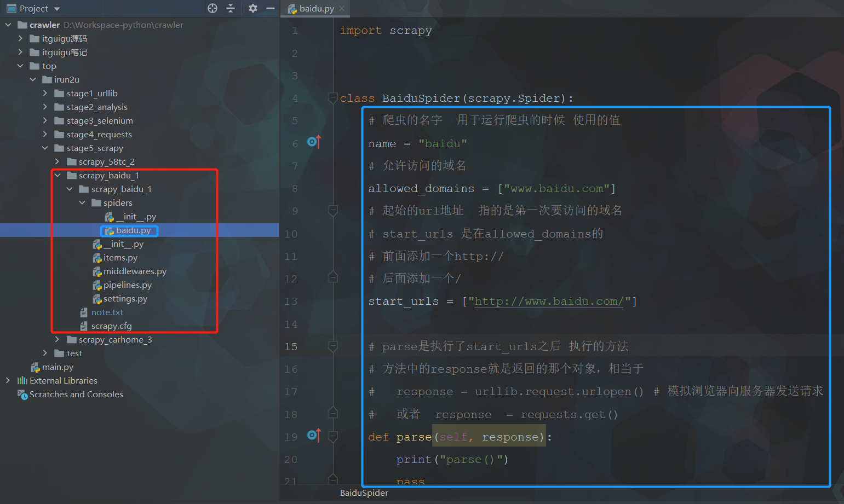
Task: Expand the stage1_urllib folder
Action: point(45,93)
